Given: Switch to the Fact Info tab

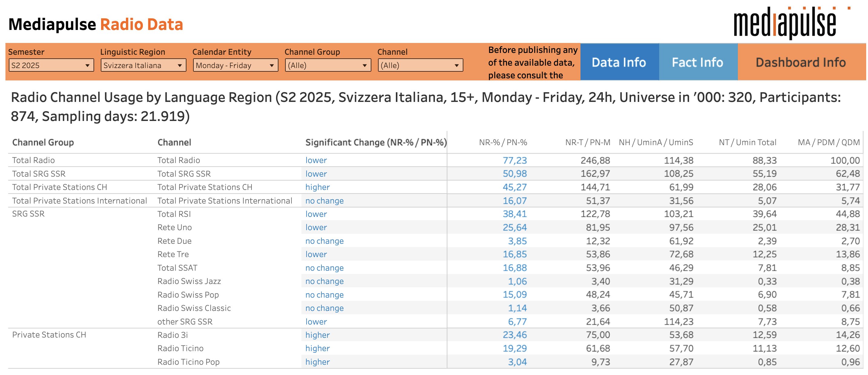Looking at the screenshot, I should click(698, 62).
